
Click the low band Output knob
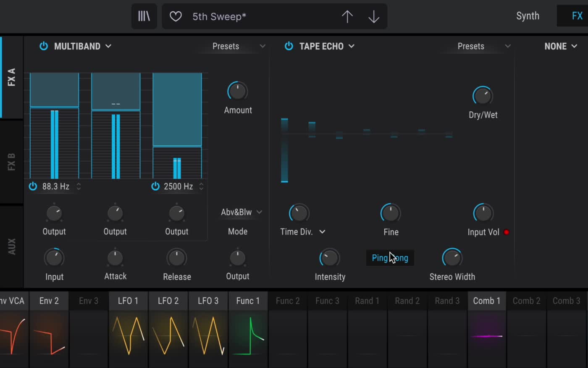pos(54,213)
